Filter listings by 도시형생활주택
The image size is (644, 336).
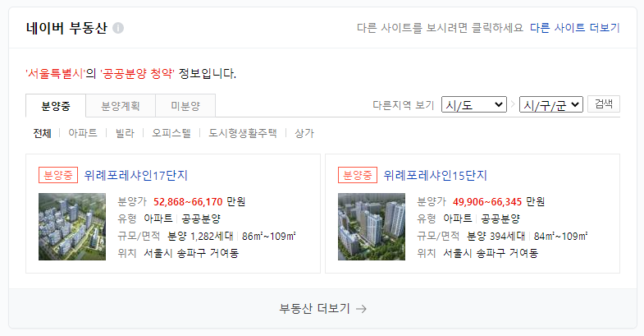242,133
